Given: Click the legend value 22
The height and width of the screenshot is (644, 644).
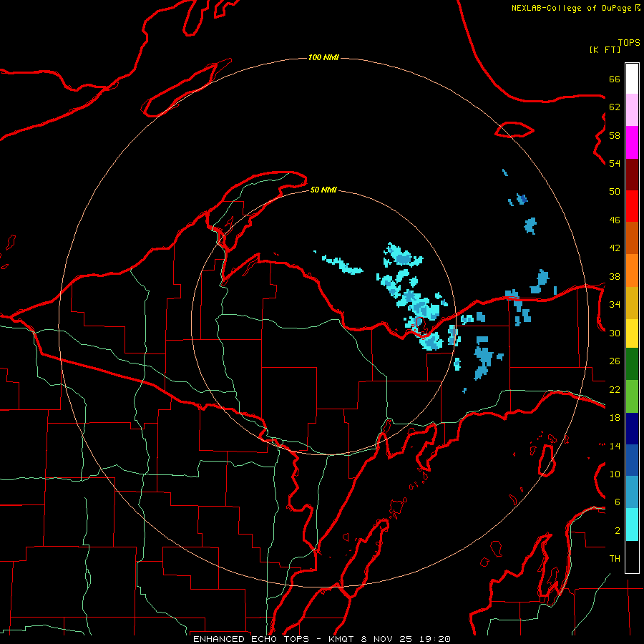Looking at the screenshot, I should coord(615,389).
